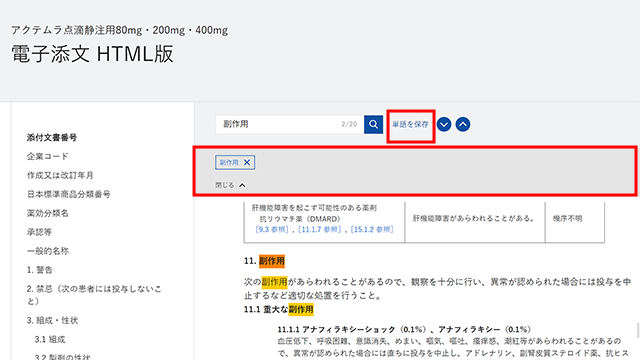Navigate to 一般的名称 section
The height and width of the screenshot is (360, 640).
coord(47,251)
